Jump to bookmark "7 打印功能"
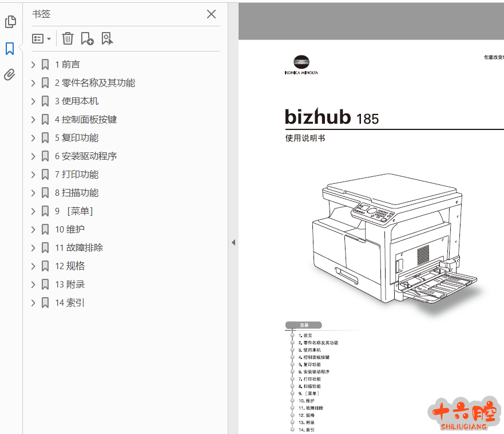The width and height of the screenshot is (504, 434). [76, 175]
